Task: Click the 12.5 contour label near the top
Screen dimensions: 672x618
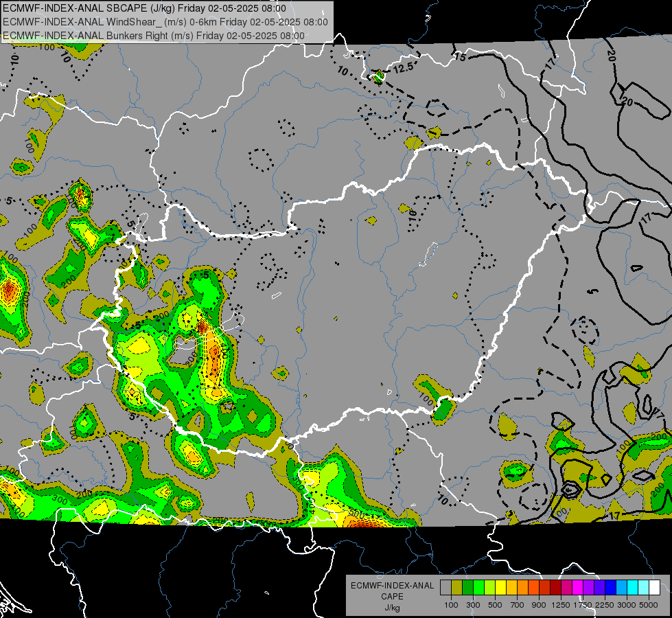Action: click(x=404, y=67)
